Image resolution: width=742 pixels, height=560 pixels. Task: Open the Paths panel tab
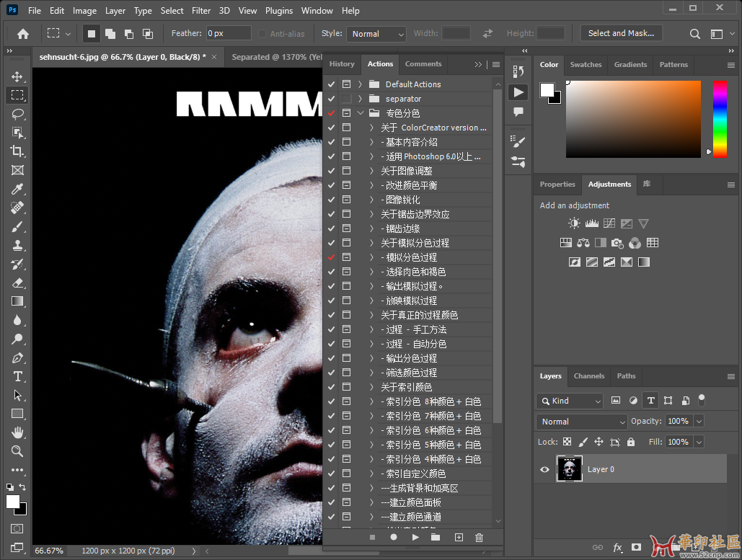point(627,376)
